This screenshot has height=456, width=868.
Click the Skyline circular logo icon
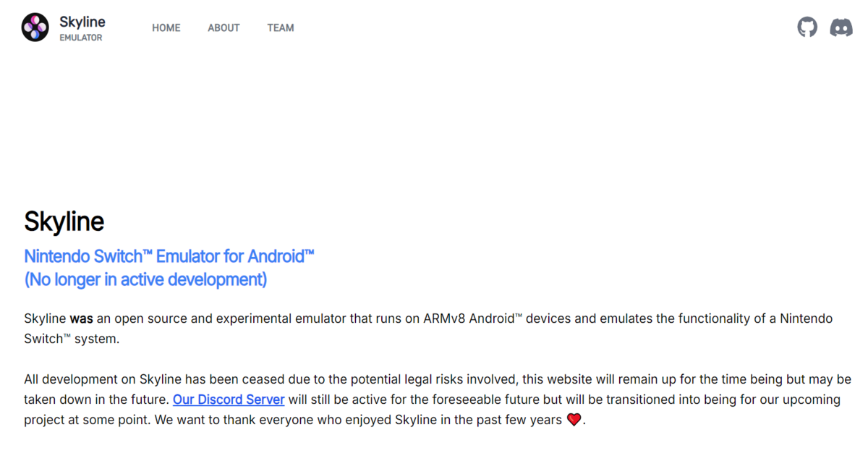(35, 28)
